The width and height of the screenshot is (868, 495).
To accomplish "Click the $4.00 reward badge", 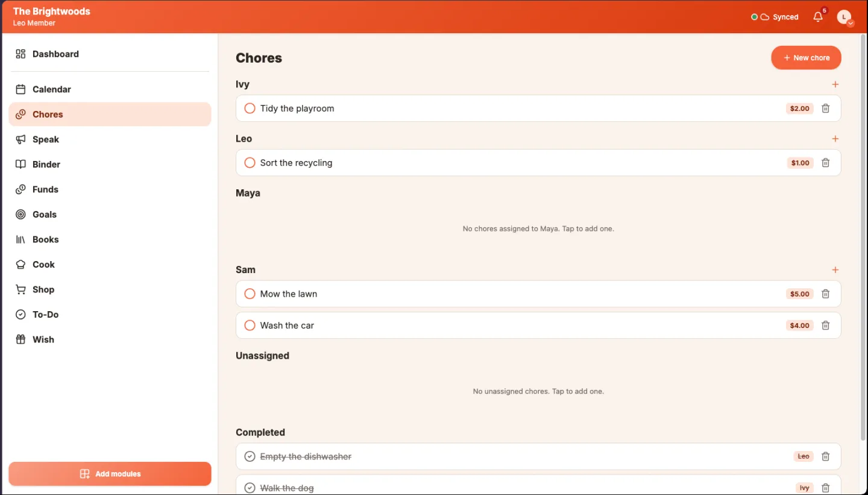I will [800, 326].
